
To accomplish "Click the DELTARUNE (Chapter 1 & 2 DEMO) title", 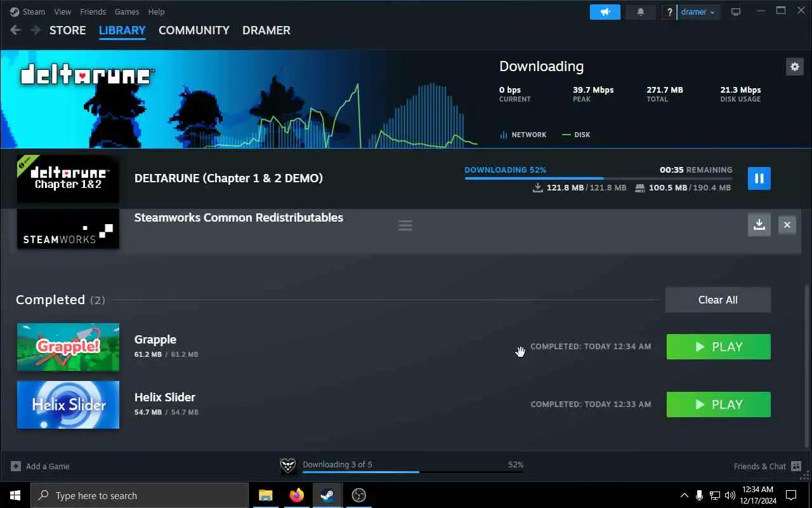I will [228, 178].
